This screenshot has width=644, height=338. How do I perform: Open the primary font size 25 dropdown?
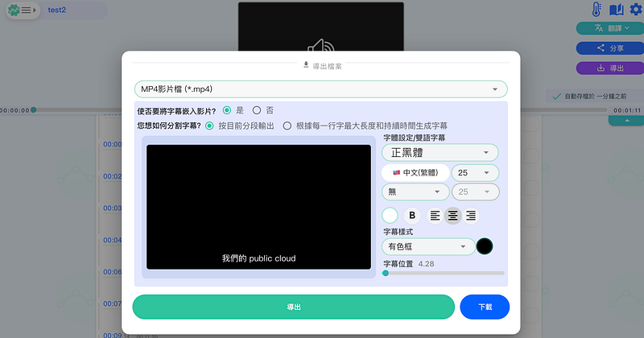coord(475,173)
